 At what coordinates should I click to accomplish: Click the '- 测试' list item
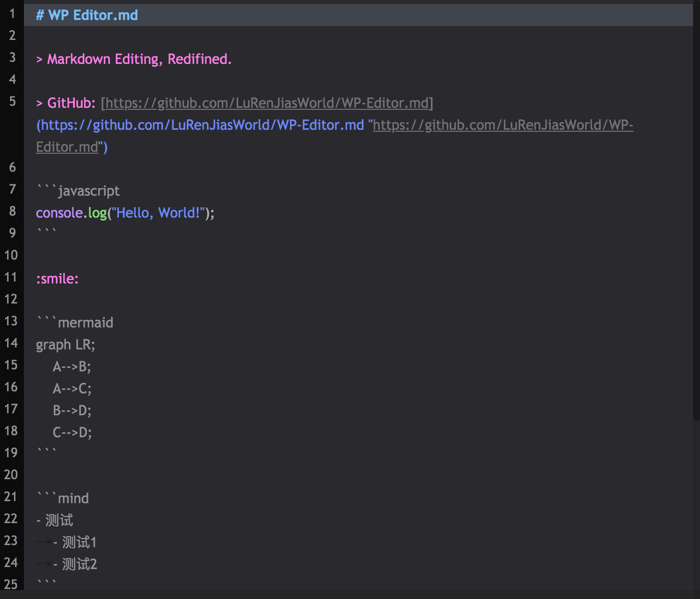coord(54,520)
